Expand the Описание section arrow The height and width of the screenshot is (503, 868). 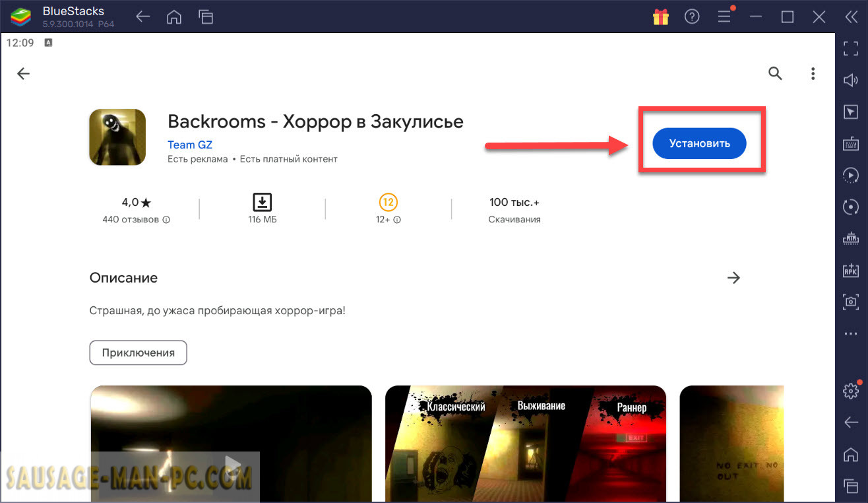pos(733,278)
